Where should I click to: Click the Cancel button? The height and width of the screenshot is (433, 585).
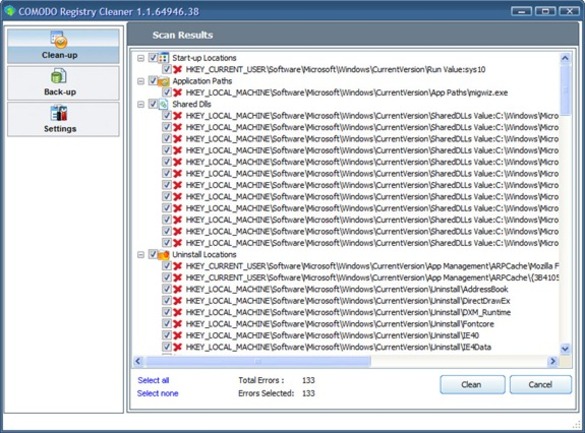[540, 385]
